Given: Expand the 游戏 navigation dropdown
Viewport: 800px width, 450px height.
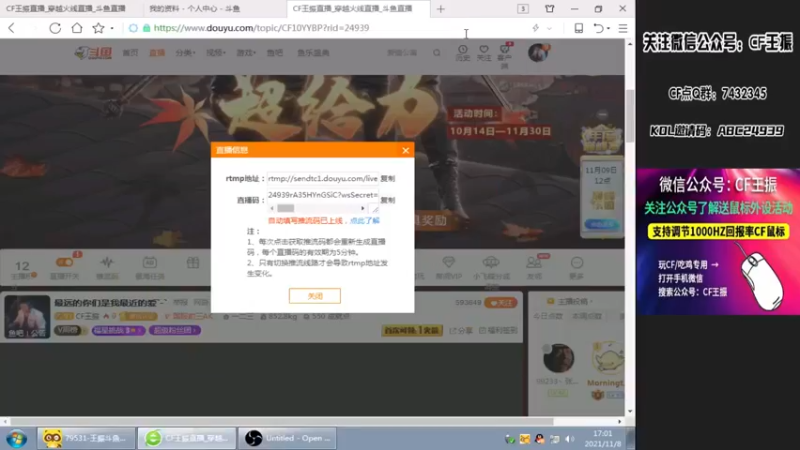Looking at the screenshot, I should coord(245,53).
